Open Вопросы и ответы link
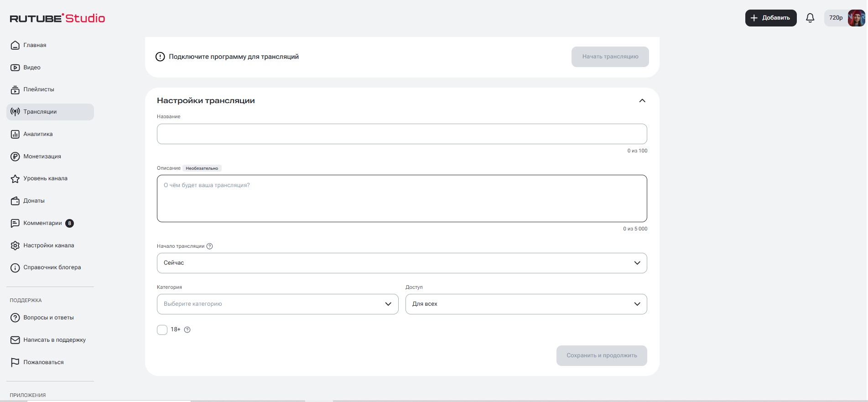This screenshot has width=868, height=402. [50, 318]
